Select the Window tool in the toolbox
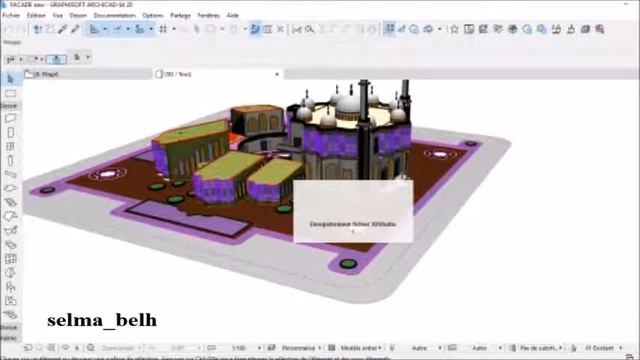The image size is (640, 360). pyautogui.click(x=11, y=146)
